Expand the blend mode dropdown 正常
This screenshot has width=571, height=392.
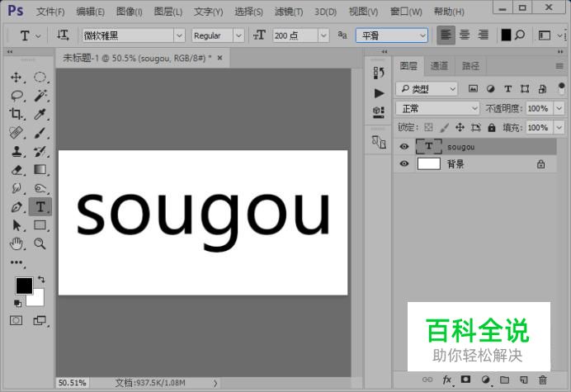tap(437, 108)
